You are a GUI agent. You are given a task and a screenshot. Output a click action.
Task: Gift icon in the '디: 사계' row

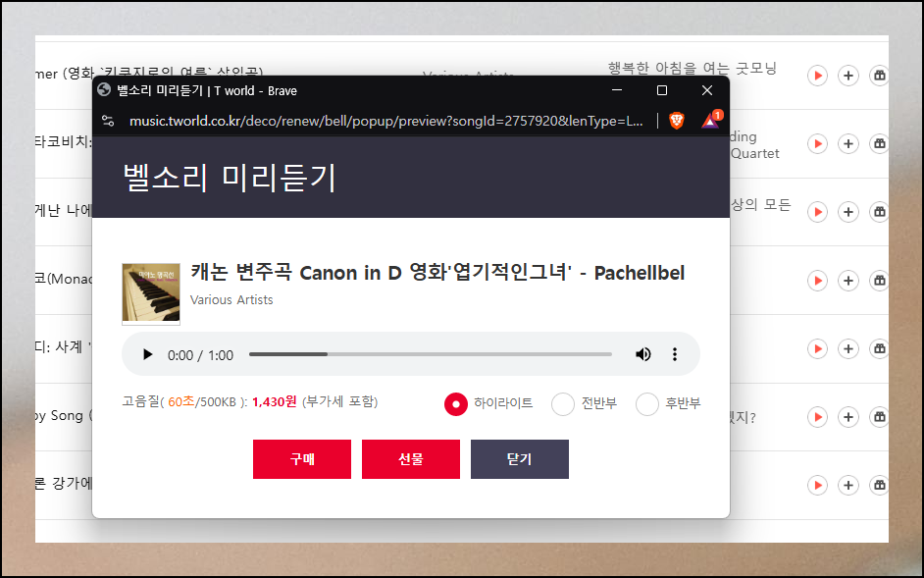point(879,349)
